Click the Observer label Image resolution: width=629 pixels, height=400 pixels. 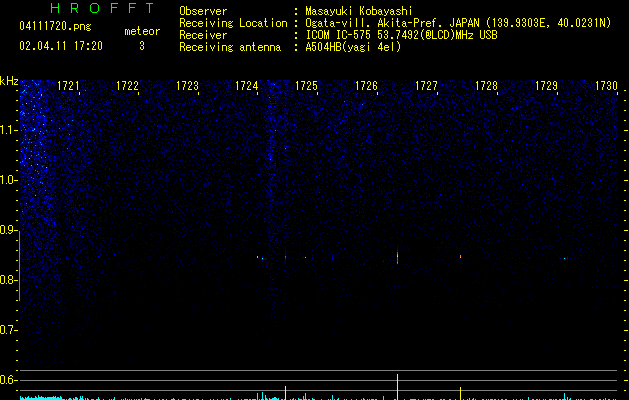203,11
